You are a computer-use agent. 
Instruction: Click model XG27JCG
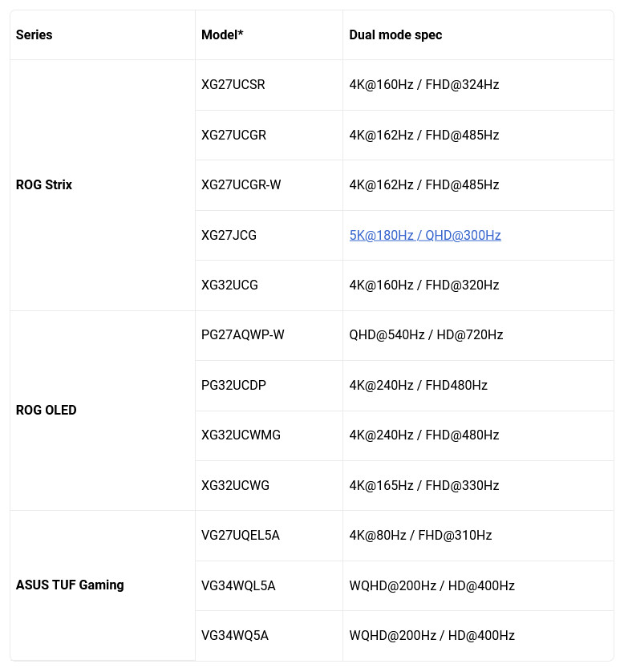[x=229, y=236]
